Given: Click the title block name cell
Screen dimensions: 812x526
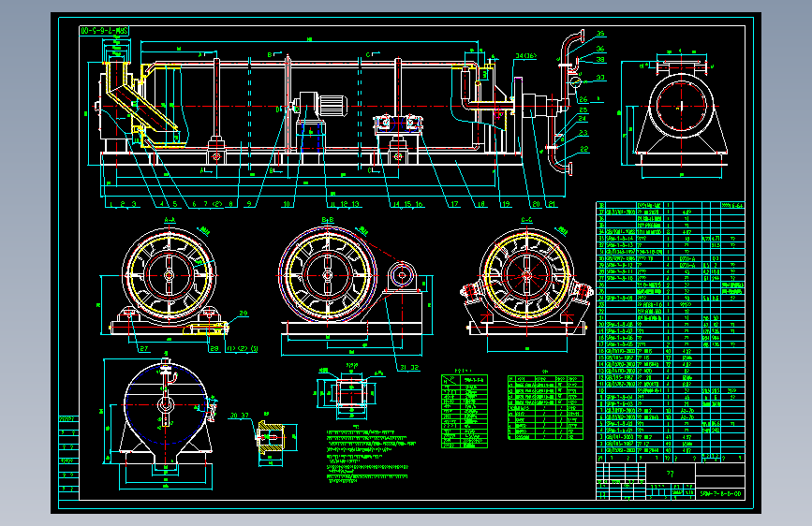Looking at the screenshot, I should pyautogui.click(x=670, y=474).
